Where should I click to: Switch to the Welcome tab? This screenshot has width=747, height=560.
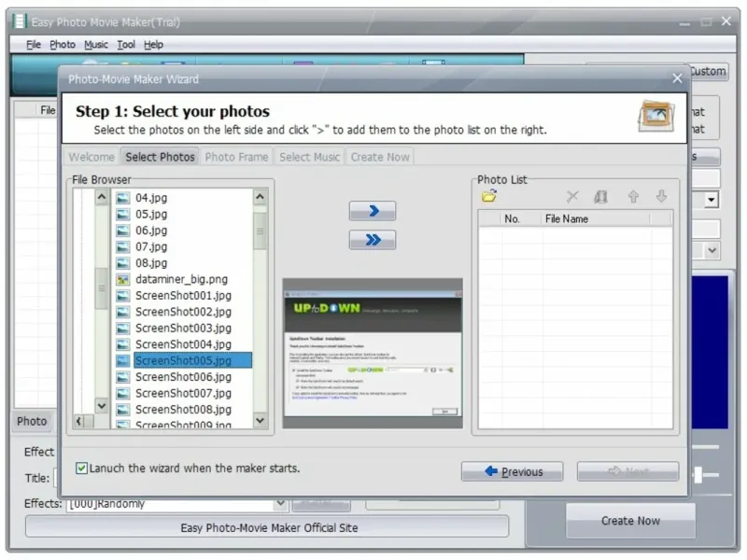[x=92, y=157]
